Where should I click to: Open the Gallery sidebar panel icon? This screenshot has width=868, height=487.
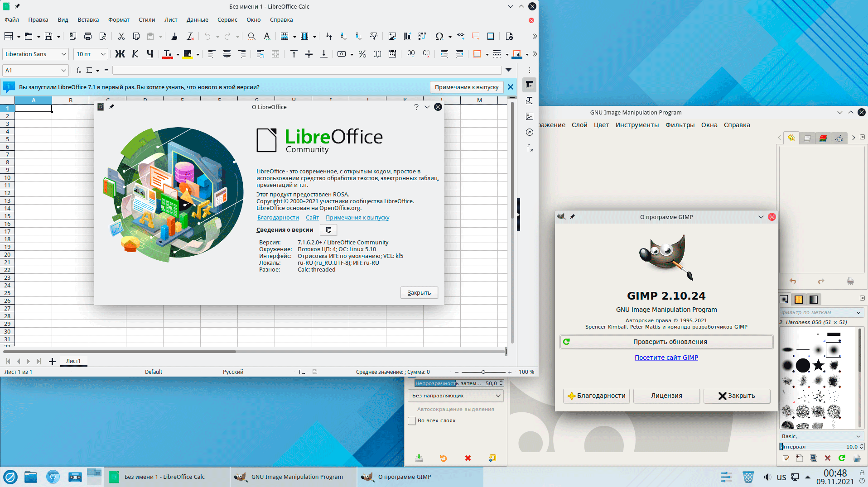pyautogui.click(x=530, y=116)
